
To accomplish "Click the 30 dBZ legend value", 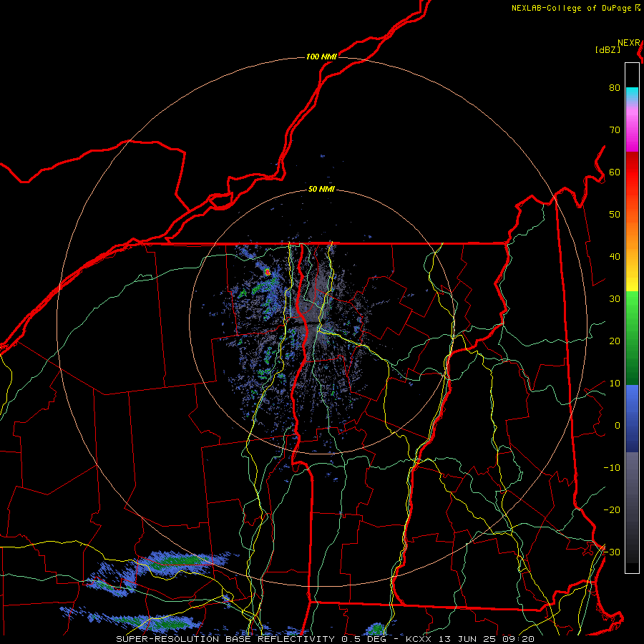I will point(615,299).
